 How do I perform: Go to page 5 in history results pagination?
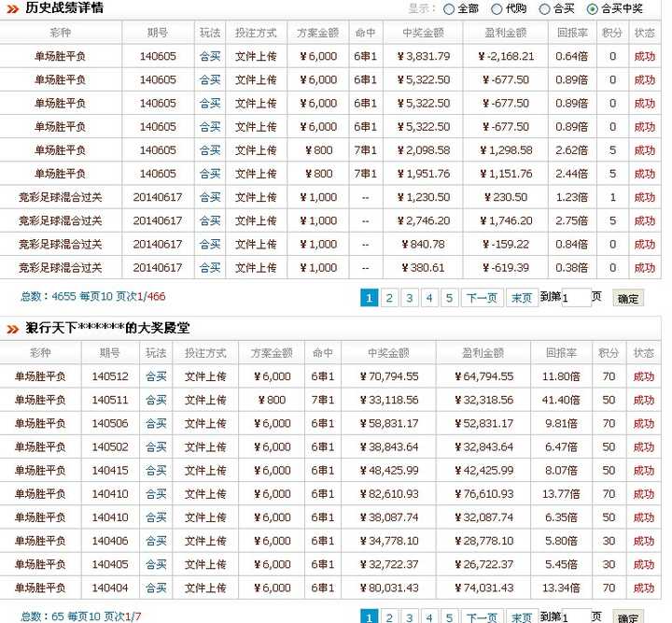[449, 298]
